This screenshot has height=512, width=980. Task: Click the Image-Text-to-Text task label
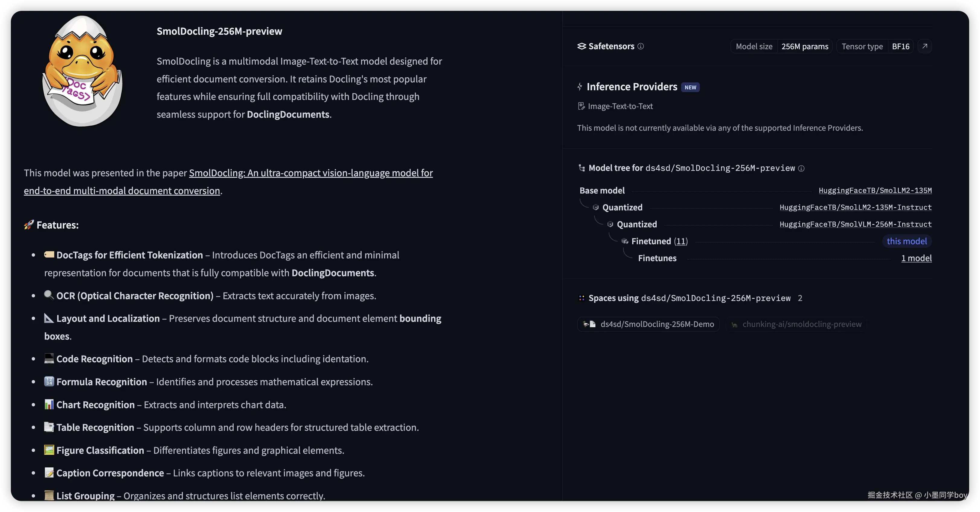pos(620,106)
